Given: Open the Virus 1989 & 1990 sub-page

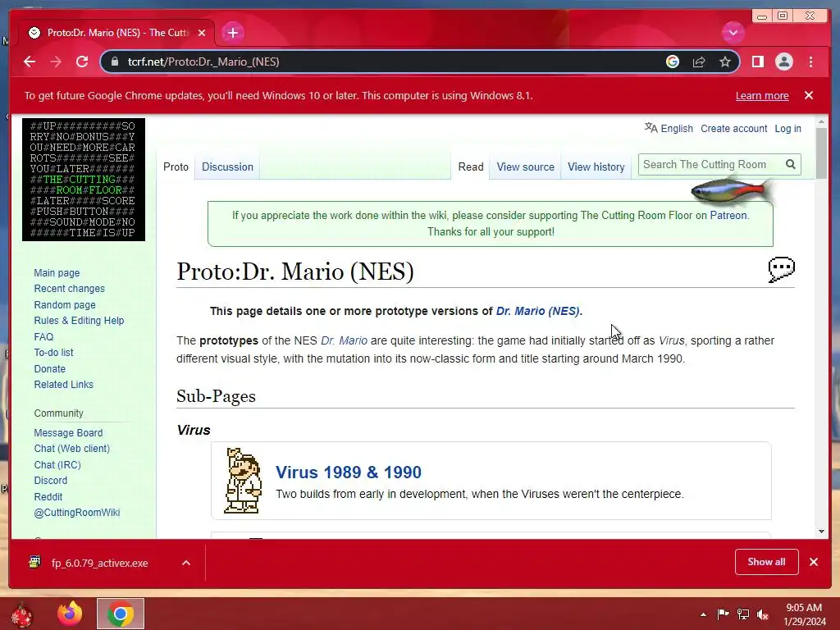Looking at the screenshot, I should (348, 472).
